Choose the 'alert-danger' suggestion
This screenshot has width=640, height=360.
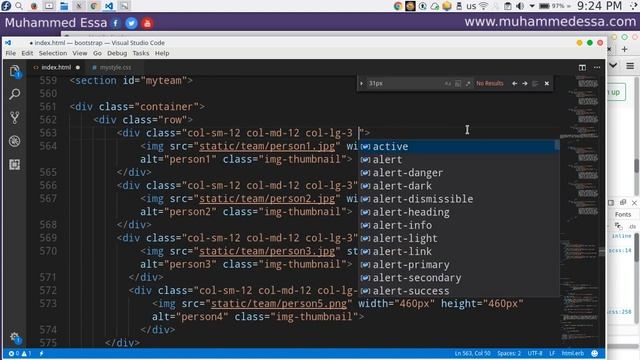point(456,173)
